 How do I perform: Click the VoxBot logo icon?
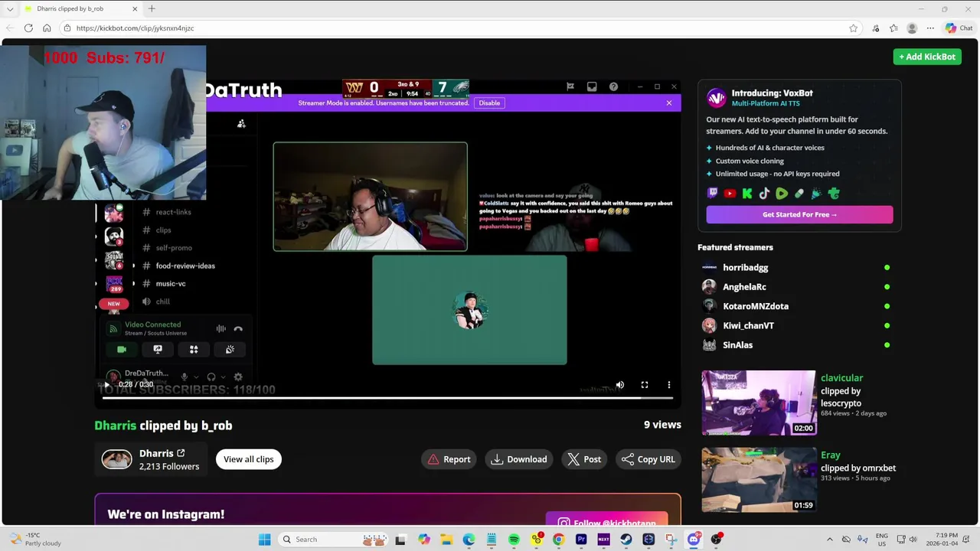(x=716, y=98)
